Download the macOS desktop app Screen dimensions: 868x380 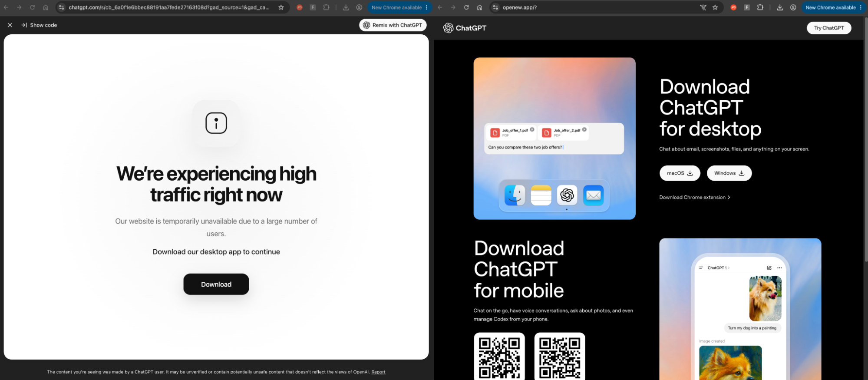(680, 173)
